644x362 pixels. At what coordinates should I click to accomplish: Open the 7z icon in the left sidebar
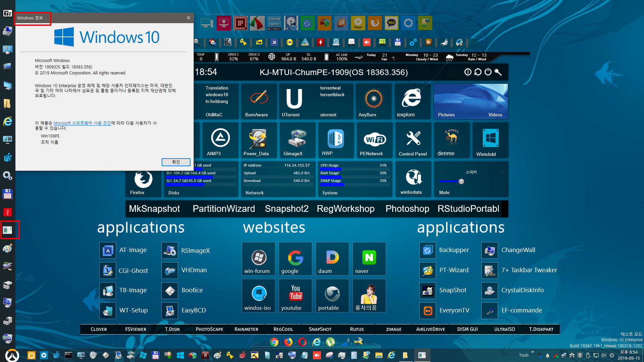[7, 13]
